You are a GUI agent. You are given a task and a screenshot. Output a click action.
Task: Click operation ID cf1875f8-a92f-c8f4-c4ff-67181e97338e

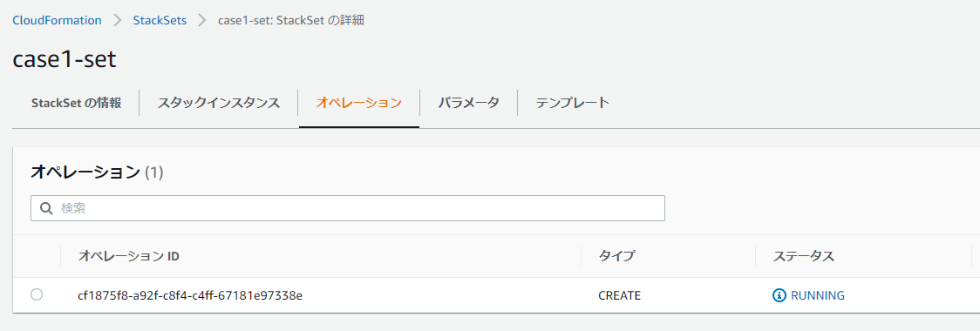click(x=190, y=295)
